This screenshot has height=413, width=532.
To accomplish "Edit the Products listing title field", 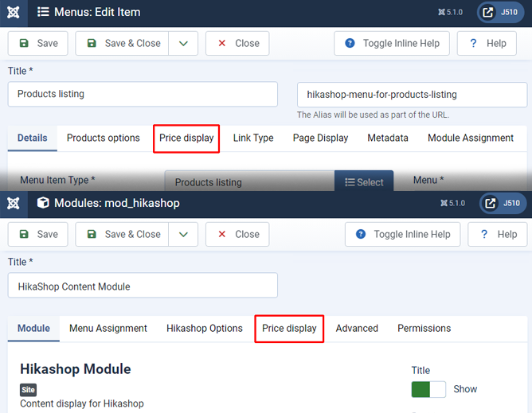I will 143,94.
